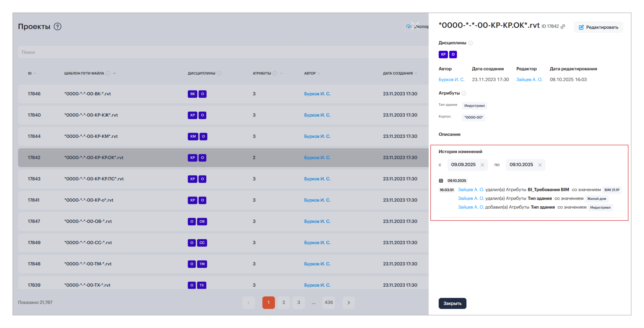Go to page 2
The width and height of the screenshot is (644, 328).
pos(283,302)
